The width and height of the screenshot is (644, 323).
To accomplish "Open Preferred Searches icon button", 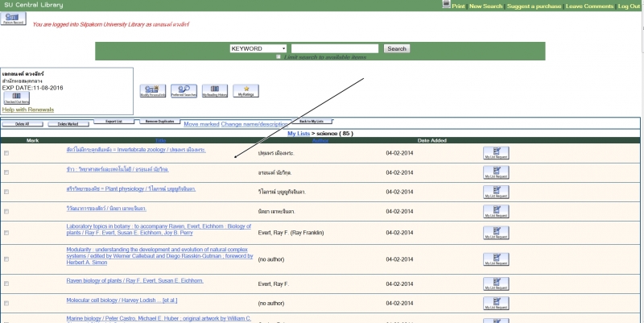I will 184,91.
